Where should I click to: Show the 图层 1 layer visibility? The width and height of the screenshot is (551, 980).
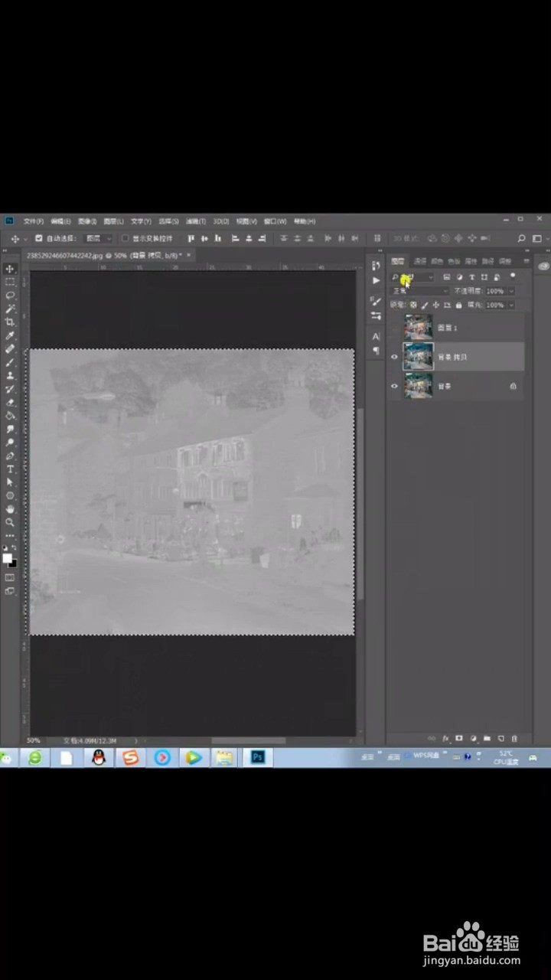pos(395,328)
